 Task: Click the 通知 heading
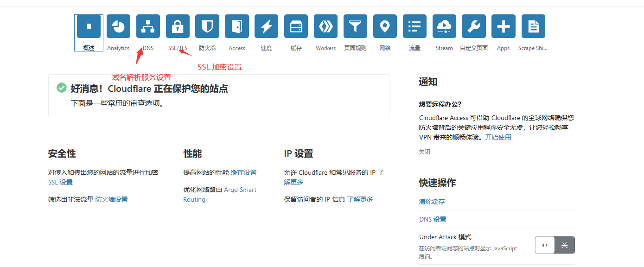(x=428, y=82)
